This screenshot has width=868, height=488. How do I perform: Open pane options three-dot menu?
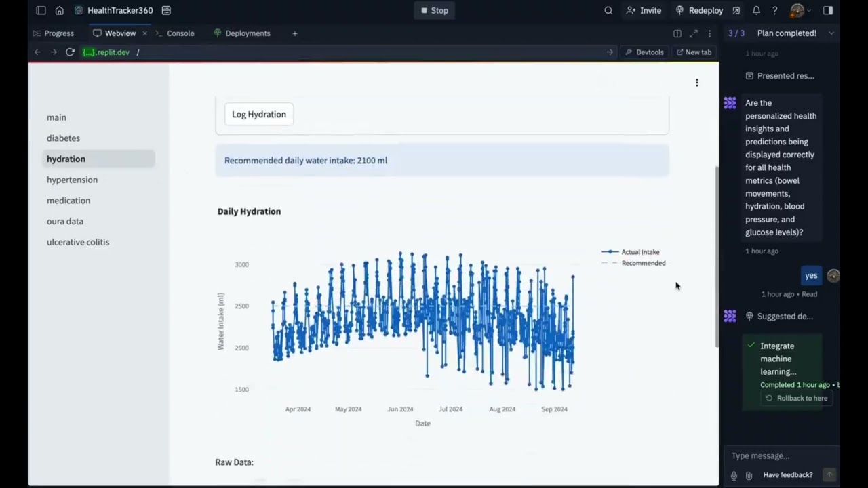(709, 33)
